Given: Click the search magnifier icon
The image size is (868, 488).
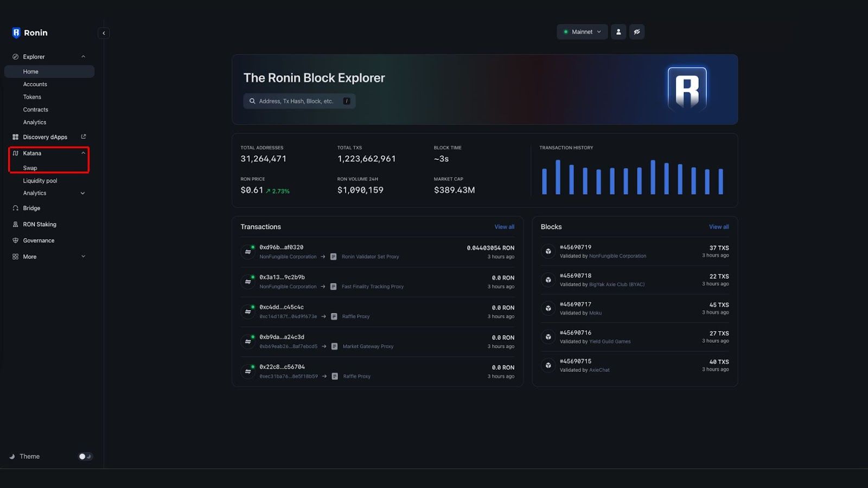Looking at the screenshot, I should click(252, 101).
